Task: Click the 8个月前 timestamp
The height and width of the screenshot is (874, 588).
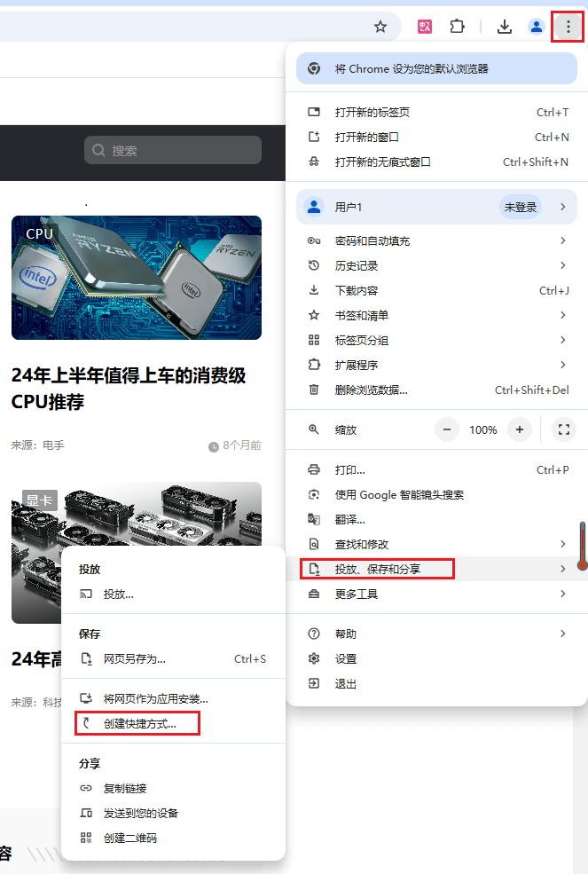Action: (242, 445)
